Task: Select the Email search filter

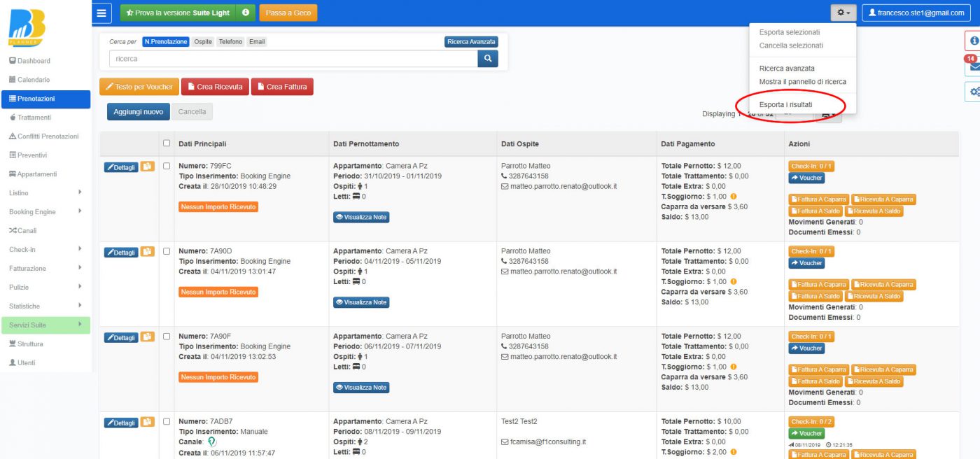Action: pyautogui.click(x=257, y=42)
